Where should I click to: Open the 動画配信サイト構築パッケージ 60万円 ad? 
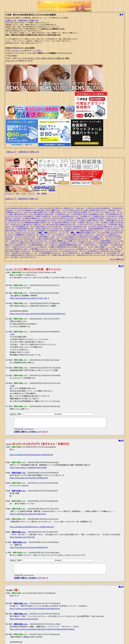click(22, 133)
